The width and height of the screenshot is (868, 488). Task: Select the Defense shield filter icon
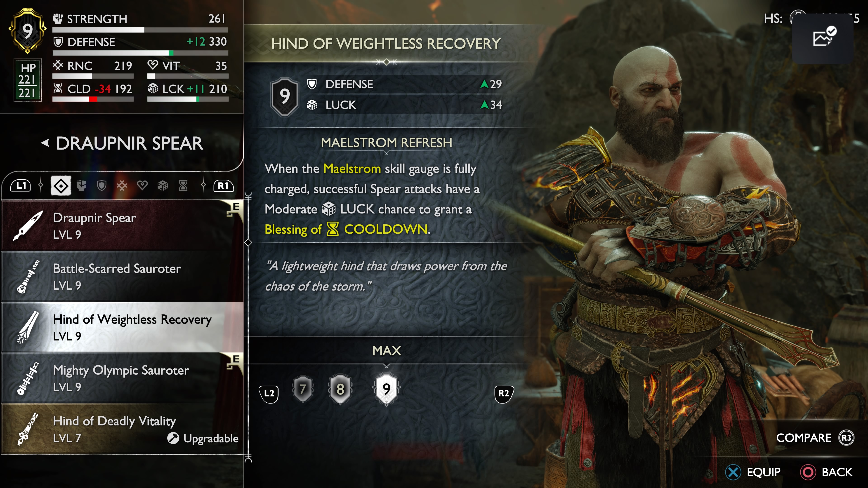(102, 185)
